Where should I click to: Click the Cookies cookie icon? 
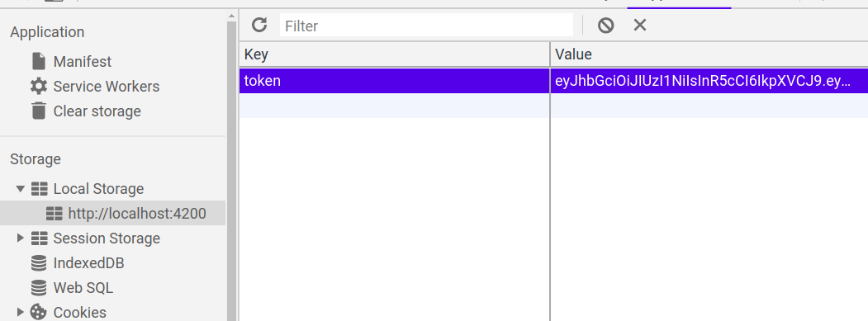point(39,312)
